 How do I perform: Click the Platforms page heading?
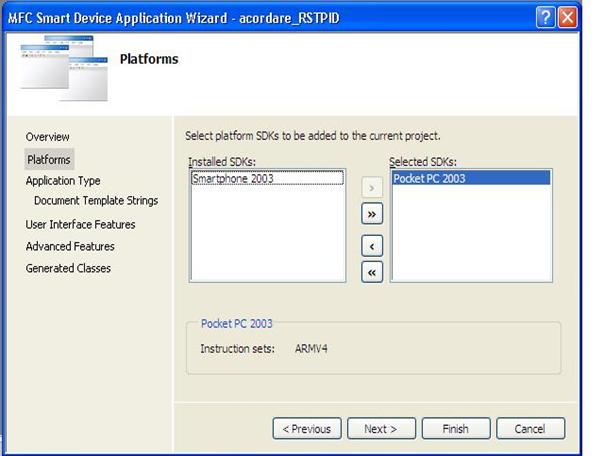click(149, 59)
